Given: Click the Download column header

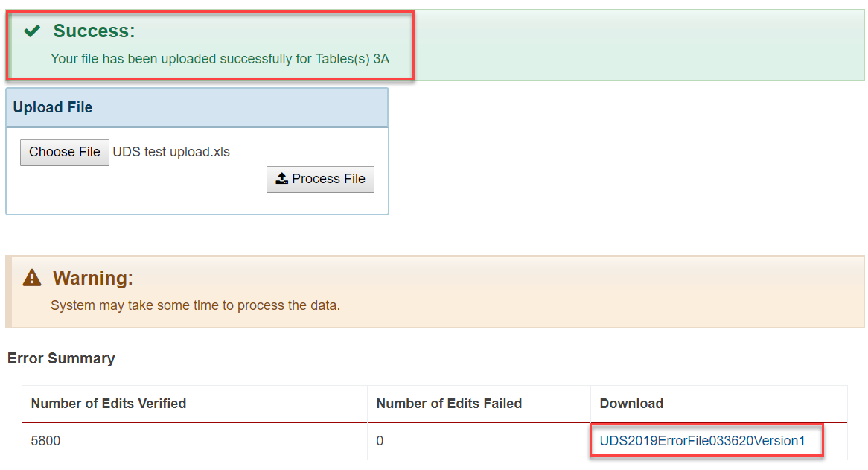Looking at the screenshot, I should [631, 404].
